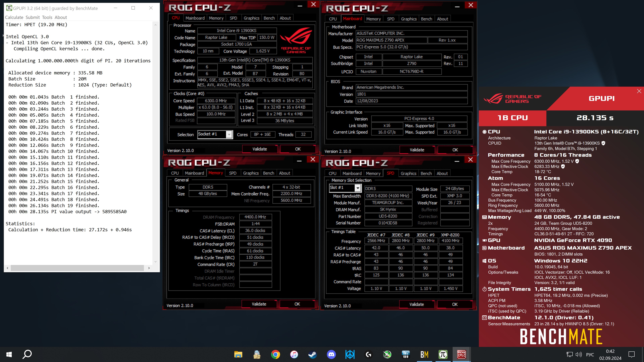The image size is (644, 362).
Task: Open Slot #1 memory slot dropdown
Action: (x=358, y=188)
